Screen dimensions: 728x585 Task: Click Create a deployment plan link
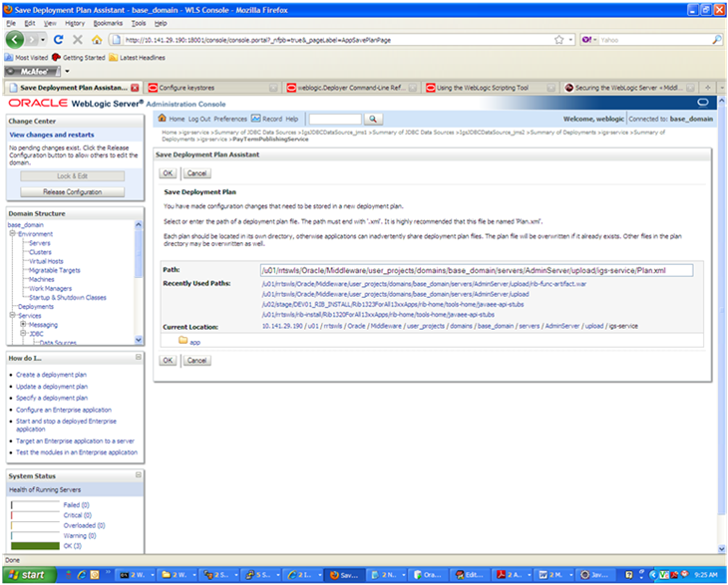pos(51,375)
